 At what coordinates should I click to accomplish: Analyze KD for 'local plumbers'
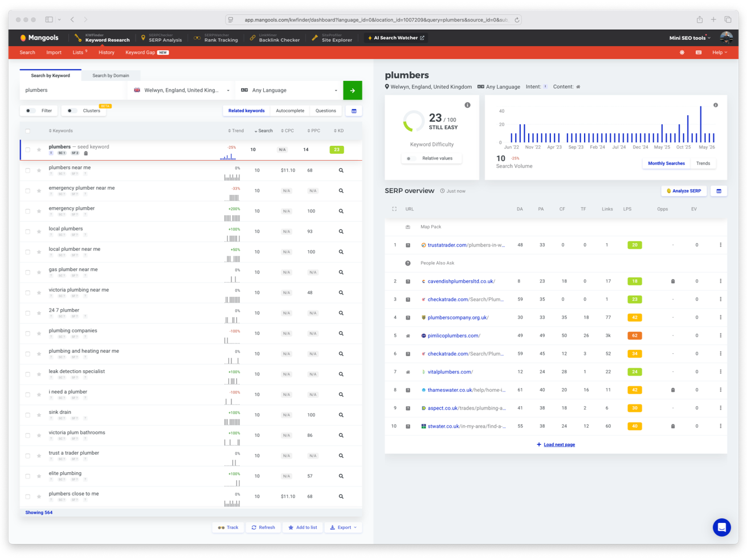click(341, 232)
